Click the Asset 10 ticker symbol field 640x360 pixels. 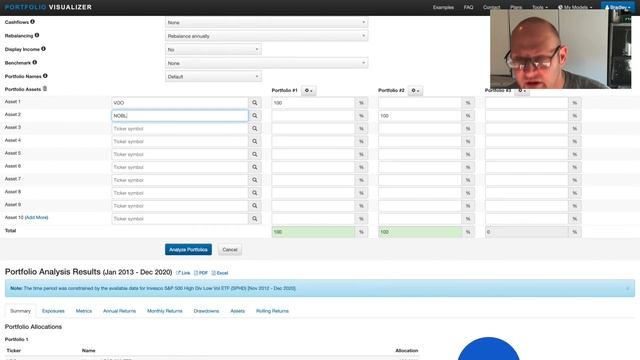click(x=180, y=219)
